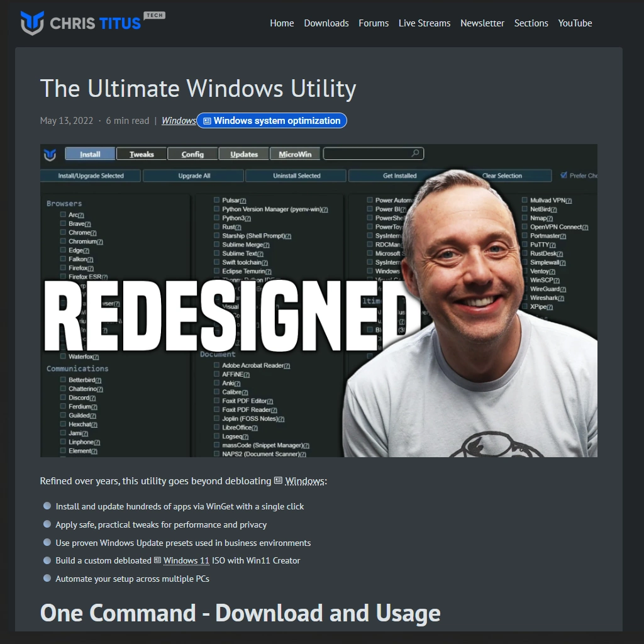Switch to the Tweaks tab in the image
Screen dimensions: 644x644
(142, 154)
